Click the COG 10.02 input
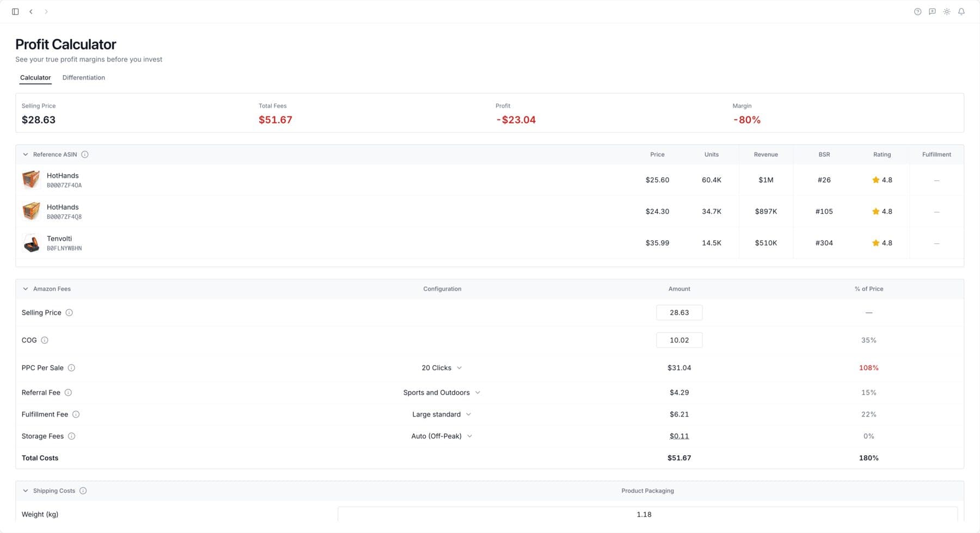This screenshot has width=980, height=533. (x=679, y=340)
